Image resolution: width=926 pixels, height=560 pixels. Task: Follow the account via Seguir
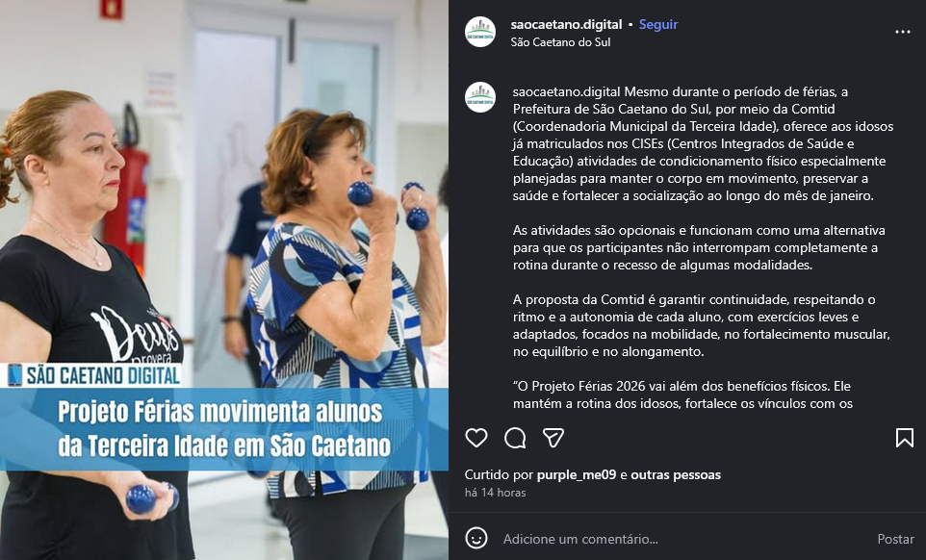tap(658, 24)
